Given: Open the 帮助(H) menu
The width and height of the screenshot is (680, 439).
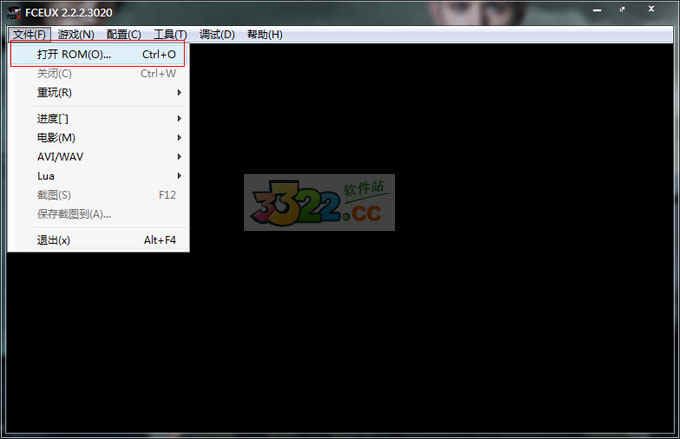Looking at the screenshot, I should [265, 34].
